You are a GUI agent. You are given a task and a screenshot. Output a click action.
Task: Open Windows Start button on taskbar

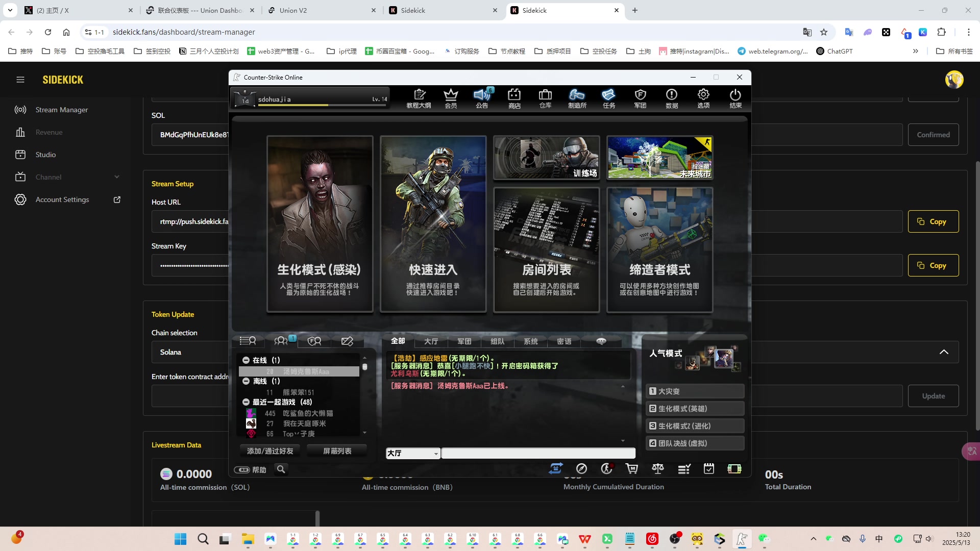click(x=180, y=539)
